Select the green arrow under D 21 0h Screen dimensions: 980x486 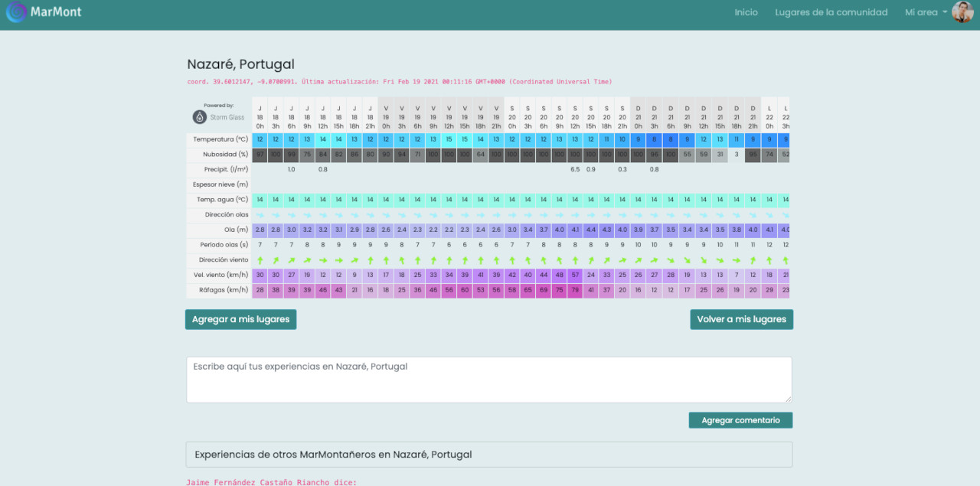coord(638,260)
